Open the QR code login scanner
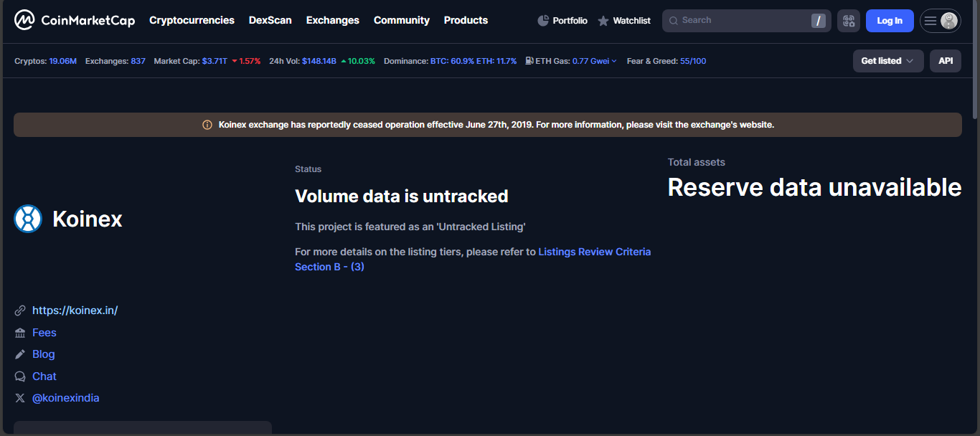980x436 pixels. pyautogui.click(x=849, y=20)
